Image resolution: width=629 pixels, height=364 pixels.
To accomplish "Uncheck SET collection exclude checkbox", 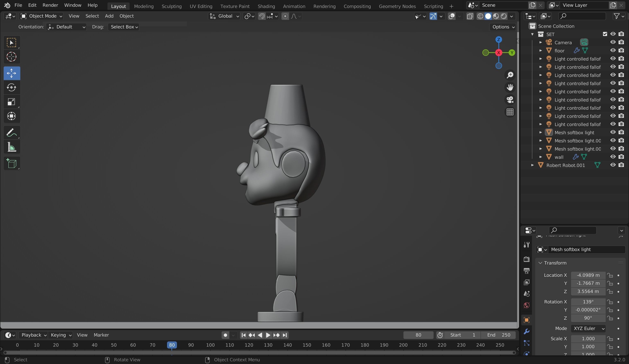I will 605,34.
